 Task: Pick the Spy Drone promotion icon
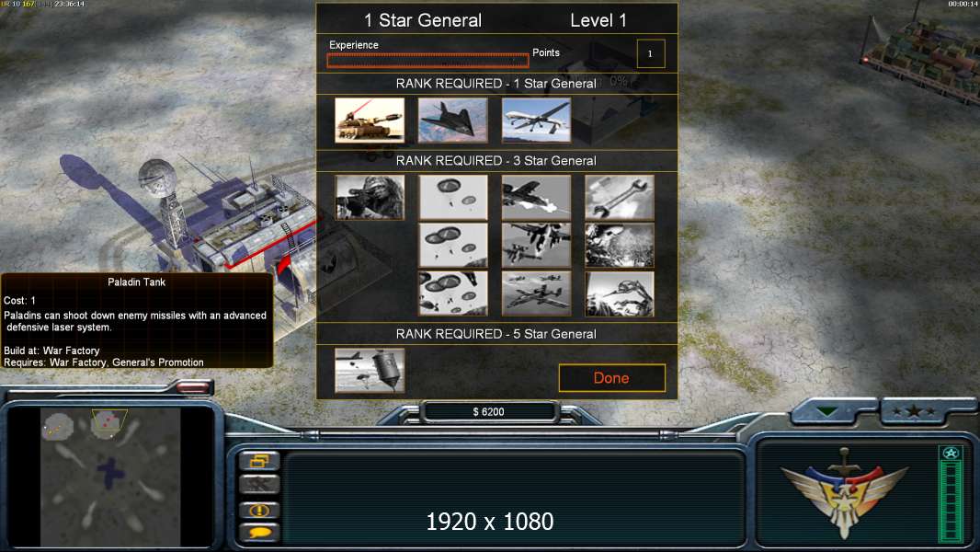tap(536, 120)
